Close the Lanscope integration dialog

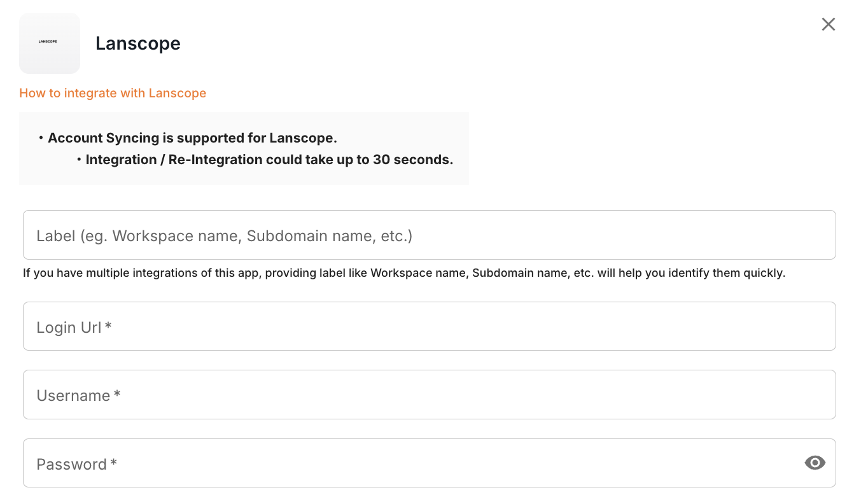[828, 24]
